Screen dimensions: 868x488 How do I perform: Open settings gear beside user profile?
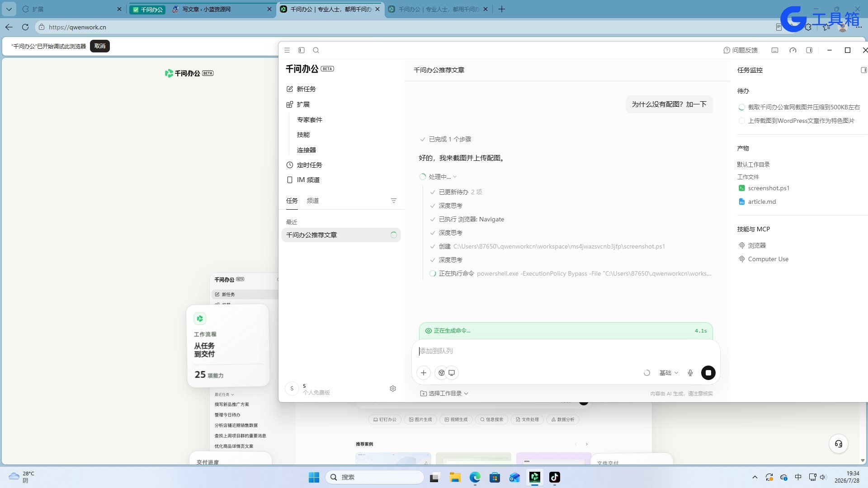393,389
